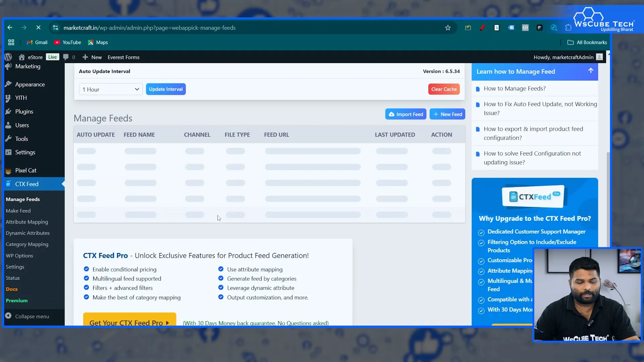
Task: Click the browser address bar URL
Action: pos(150,27)
